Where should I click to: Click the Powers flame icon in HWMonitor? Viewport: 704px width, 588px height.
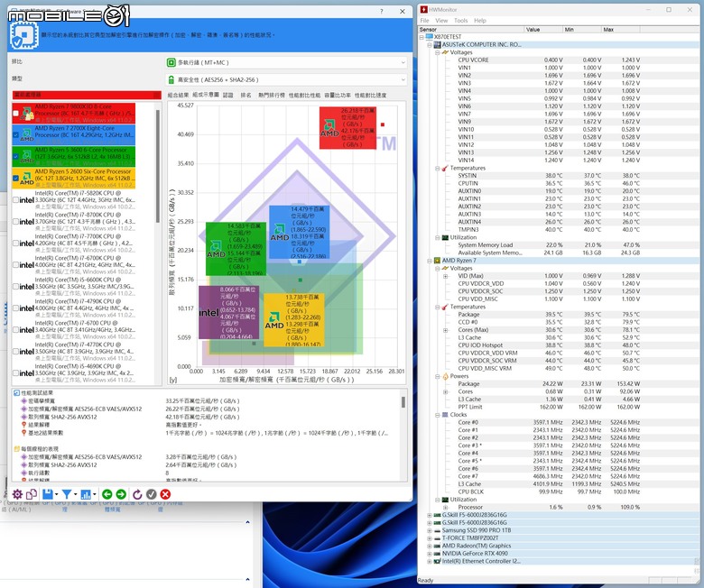[x=445, y=376]
